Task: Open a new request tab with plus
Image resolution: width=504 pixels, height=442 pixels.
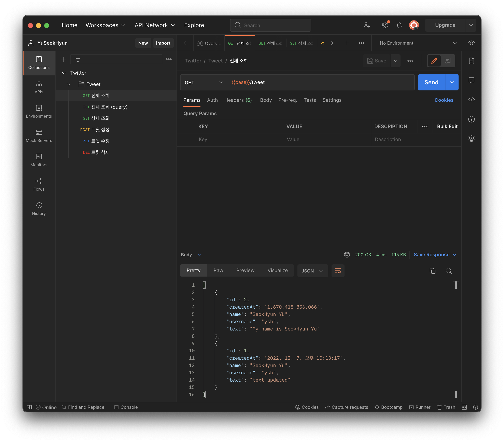Action: 347,43
